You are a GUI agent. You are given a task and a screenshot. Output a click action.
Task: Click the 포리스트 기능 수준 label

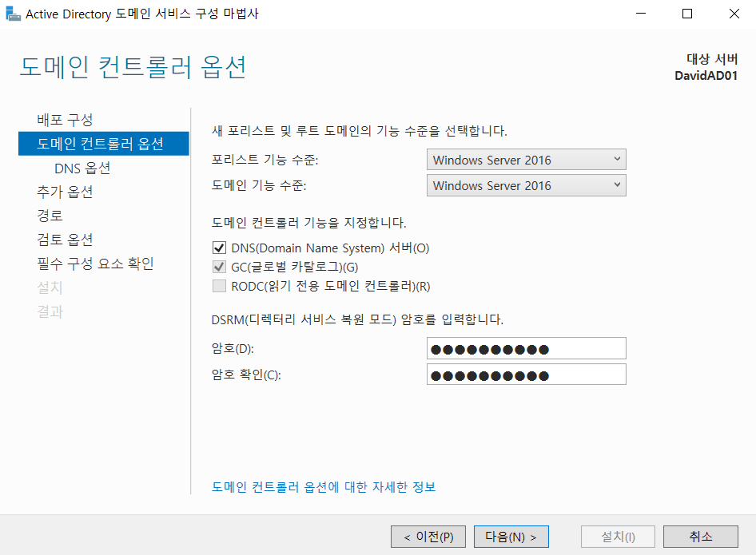tap(265, 160)
